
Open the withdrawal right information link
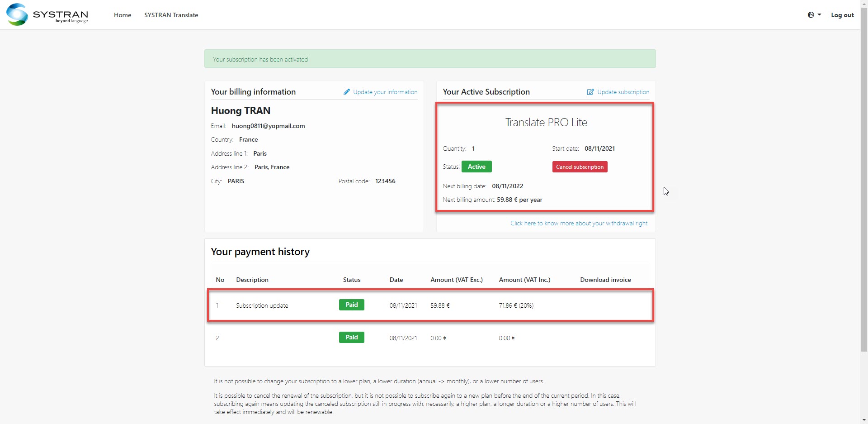click(x=579, y=223)
